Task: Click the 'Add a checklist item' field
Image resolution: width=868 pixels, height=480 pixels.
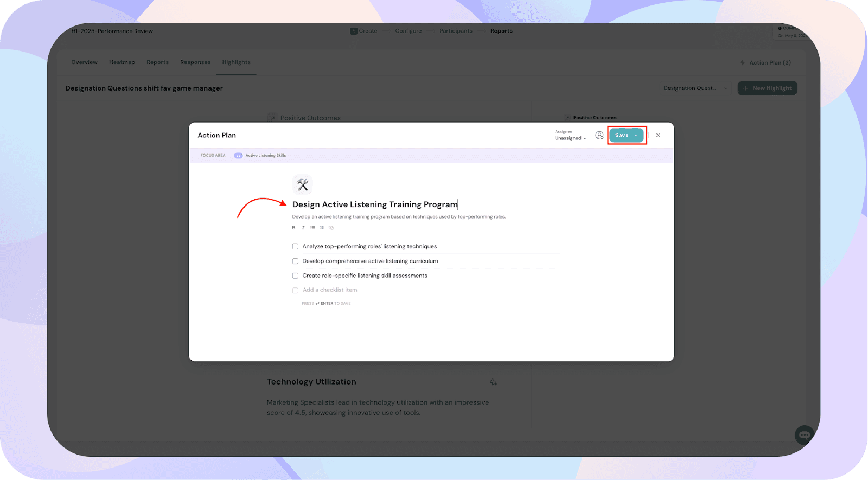Action: coord(330,290)
